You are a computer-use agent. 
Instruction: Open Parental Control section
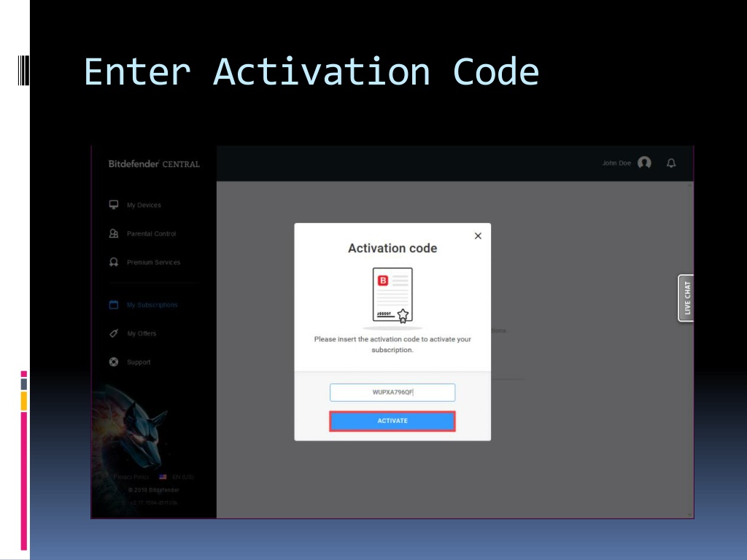tap(152, 234)
